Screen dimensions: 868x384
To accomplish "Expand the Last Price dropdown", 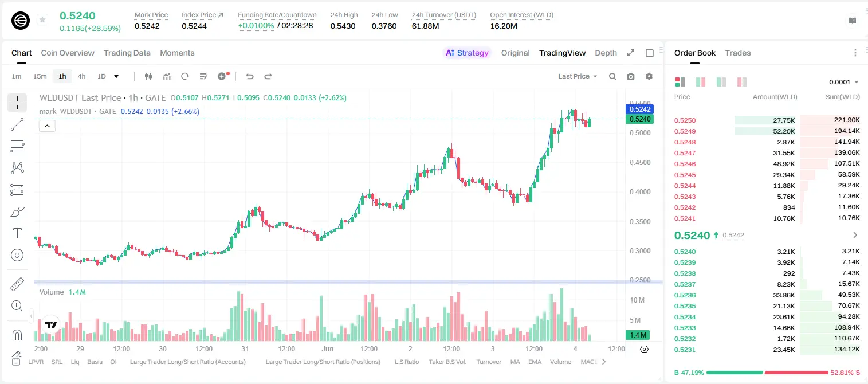I will point(578,76).
